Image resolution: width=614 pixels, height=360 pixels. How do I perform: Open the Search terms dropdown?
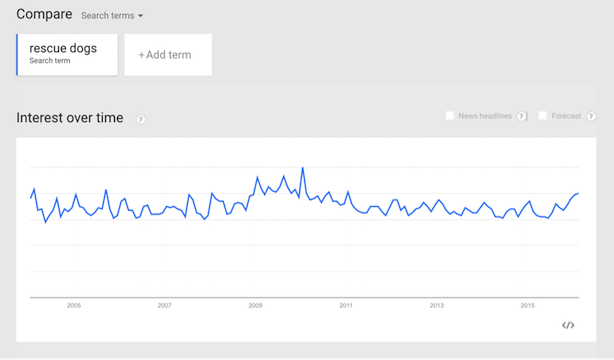click(x=112, y=16)
